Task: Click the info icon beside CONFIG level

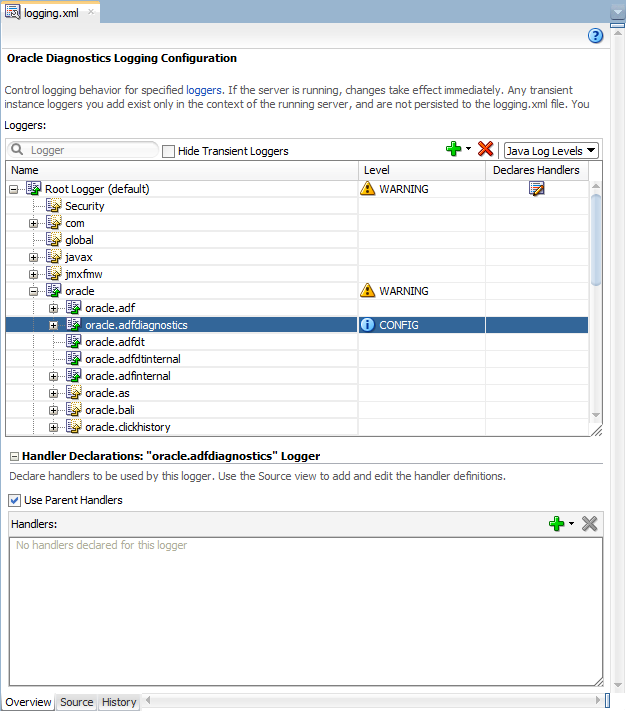Action: pyautogui.click(x=367, y=325)
